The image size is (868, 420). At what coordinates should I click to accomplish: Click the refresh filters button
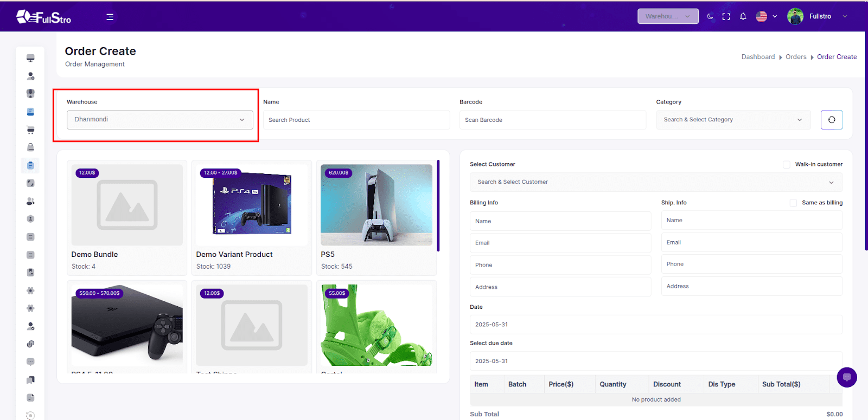[x=831, y=120]
